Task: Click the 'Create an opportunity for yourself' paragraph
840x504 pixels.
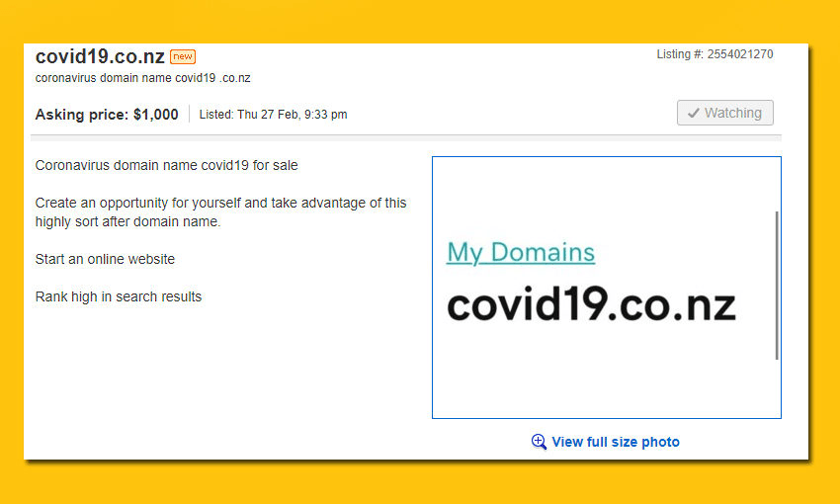Action: (x=220, y=211)
